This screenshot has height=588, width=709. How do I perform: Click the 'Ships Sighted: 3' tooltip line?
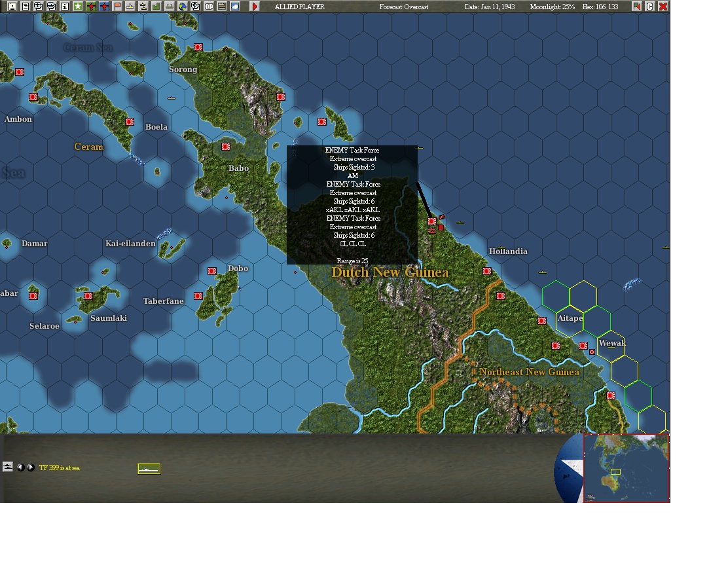pyautogui.click(x=354, y=168)
